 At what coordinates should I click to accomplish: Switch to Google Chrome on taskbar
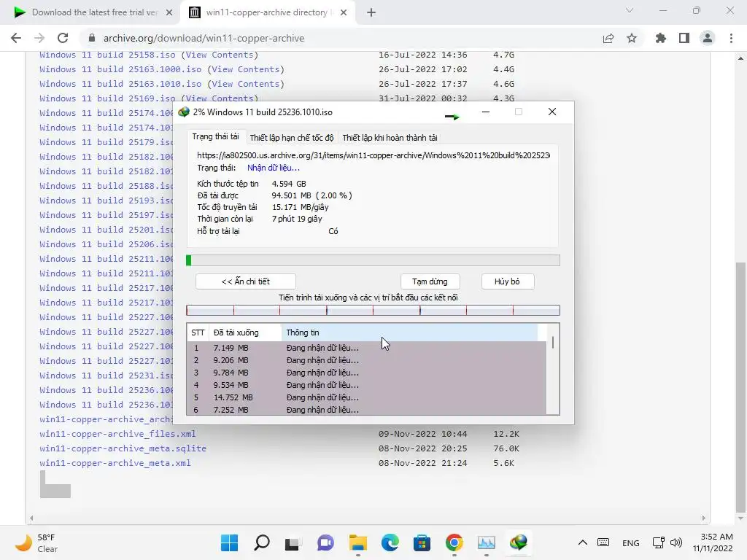(454, 542)
